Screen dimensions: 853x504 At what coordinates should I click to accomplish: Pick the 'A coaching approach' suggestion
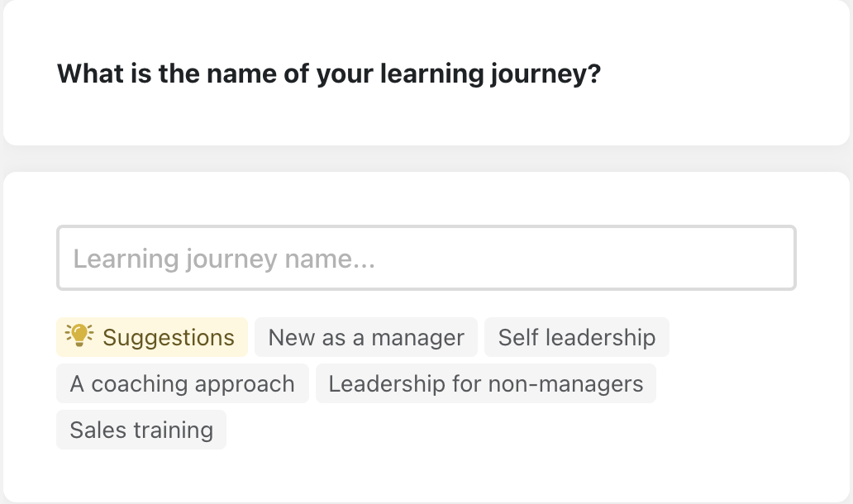pyautogui.click(x=182, y=384)
